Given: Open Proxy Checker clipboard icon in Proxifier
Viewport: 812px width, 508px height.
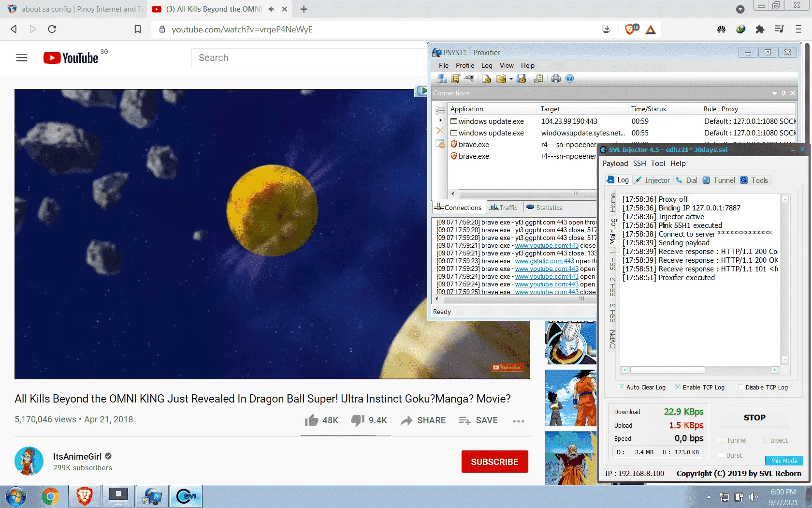Looking at the screenshot, I should (538, 78).
